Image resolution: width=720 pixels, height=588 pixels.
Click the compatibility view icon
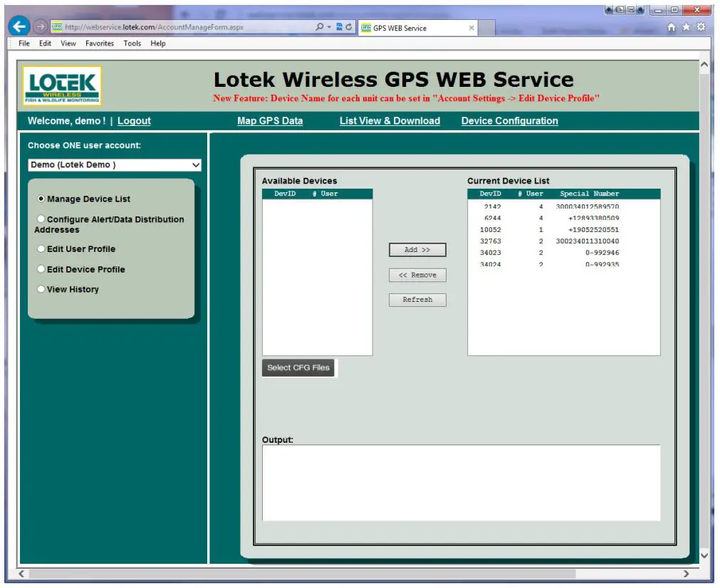(x=339, y=27)
